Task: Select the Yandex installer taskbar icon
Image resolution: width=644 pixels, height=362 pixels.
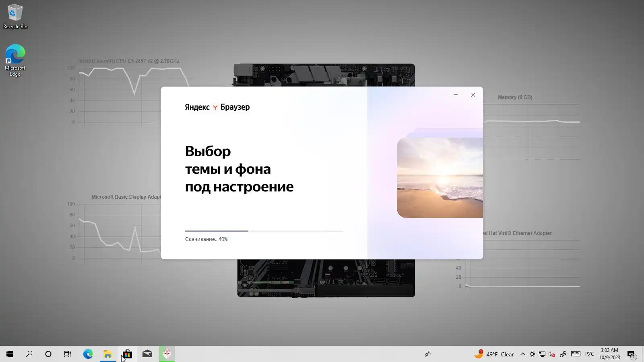Action: [x=167, y=354]
